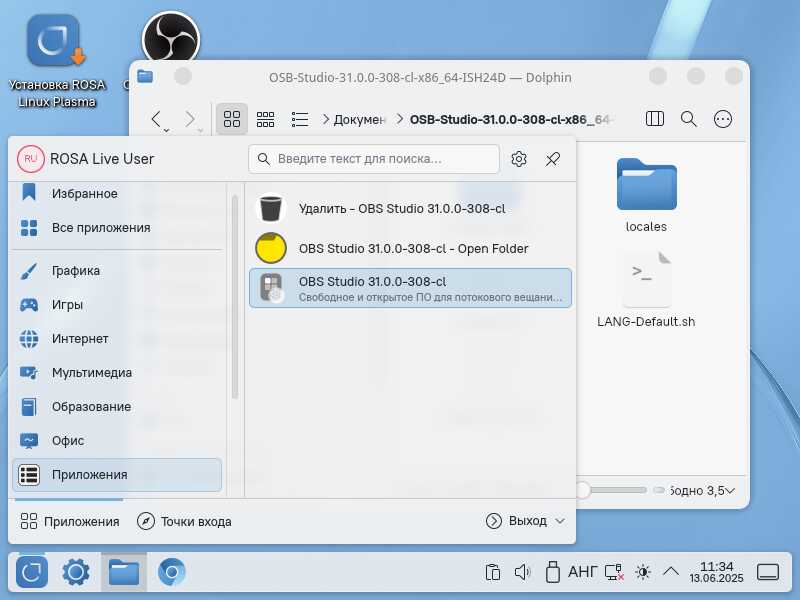This screenshot has height=600, width=800.
Task: Select the locales folder in Dolphin
Action: point(646,195)
